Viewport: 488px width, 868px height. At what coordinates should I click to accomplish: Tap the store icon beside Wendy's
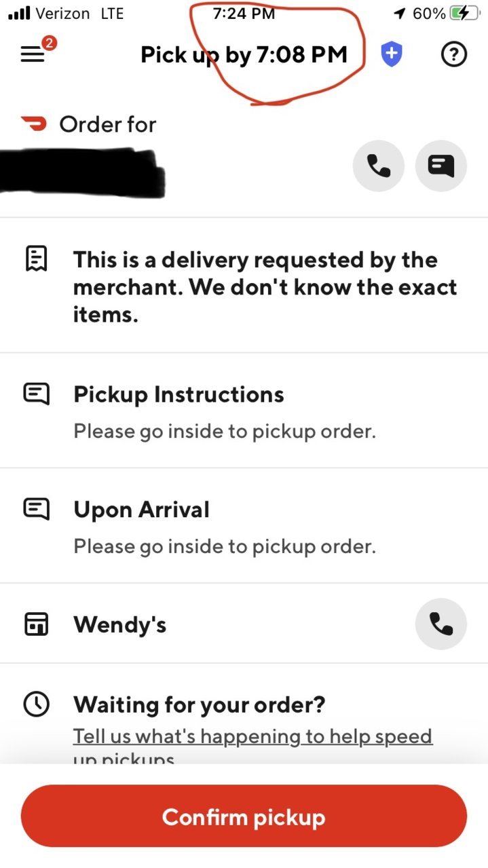(x=36, y=624)
